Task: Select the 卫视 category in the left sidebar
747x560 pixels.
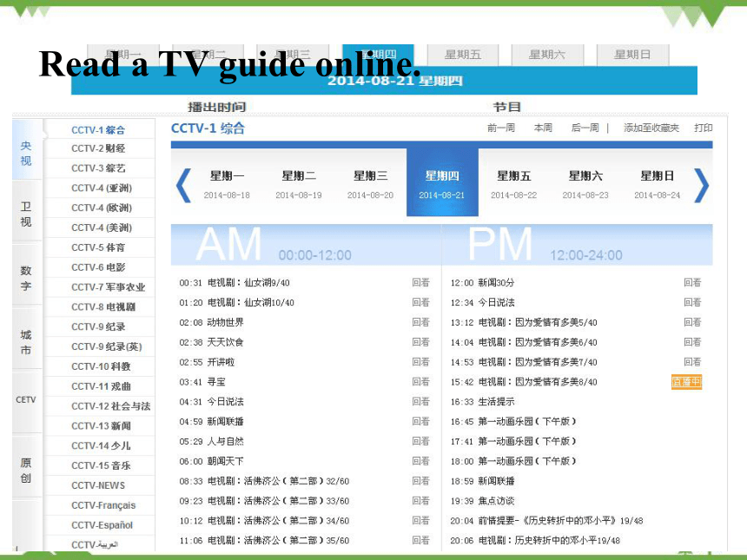Action: (26, 214)
